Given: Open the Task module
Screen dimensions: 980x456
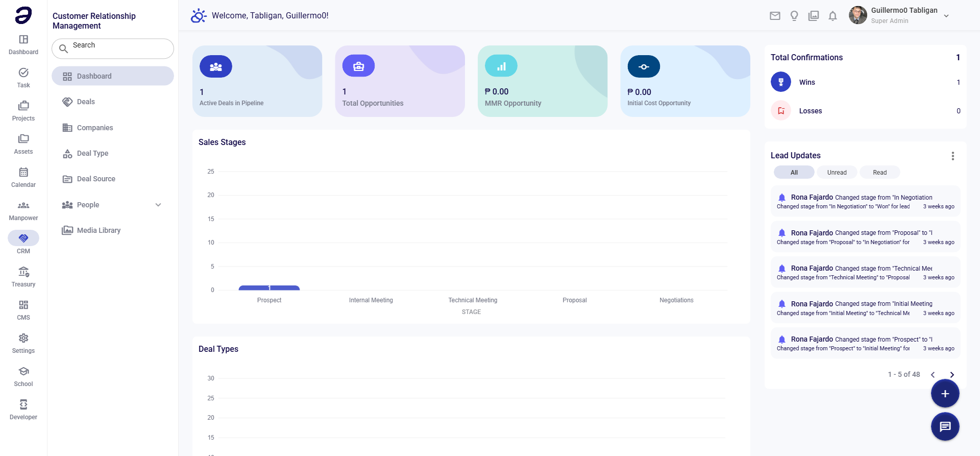Looking at the screenshot, I should [23, 78].
